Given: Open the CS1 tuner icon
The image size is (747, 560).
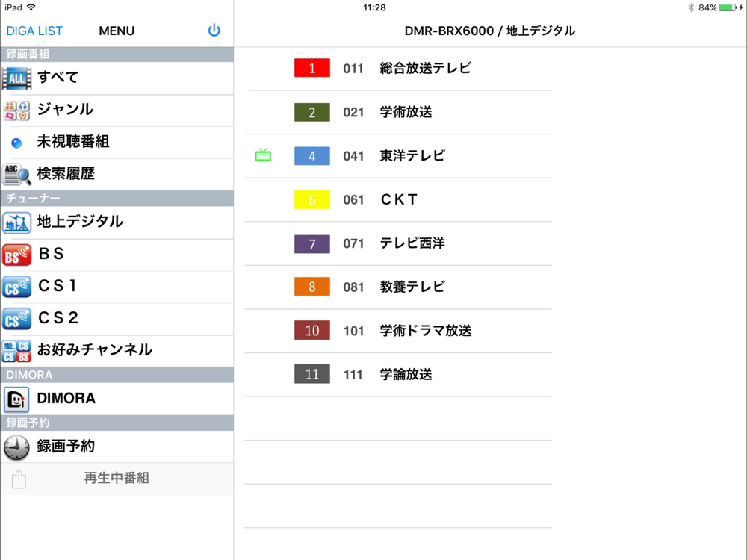Looking at the screenshot, I should (x=16, y=287).
